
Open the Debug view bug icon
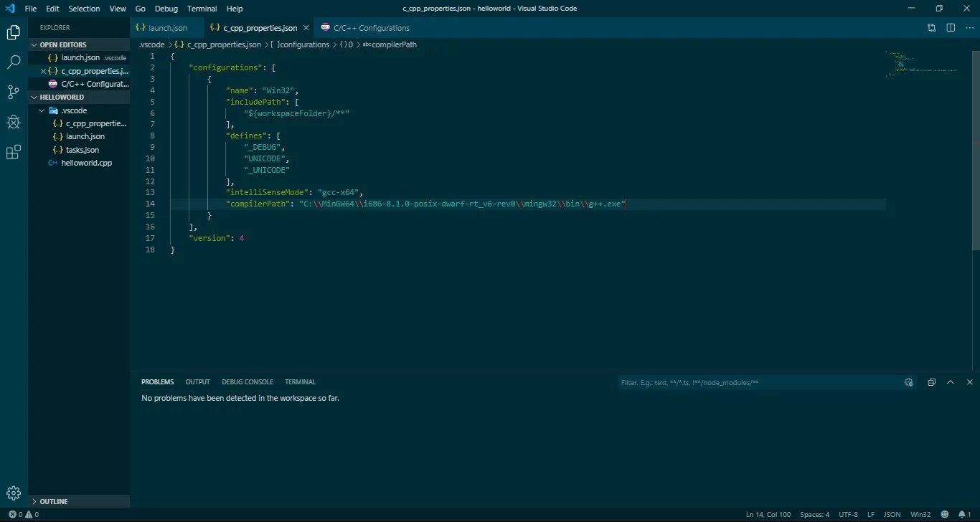14,122
